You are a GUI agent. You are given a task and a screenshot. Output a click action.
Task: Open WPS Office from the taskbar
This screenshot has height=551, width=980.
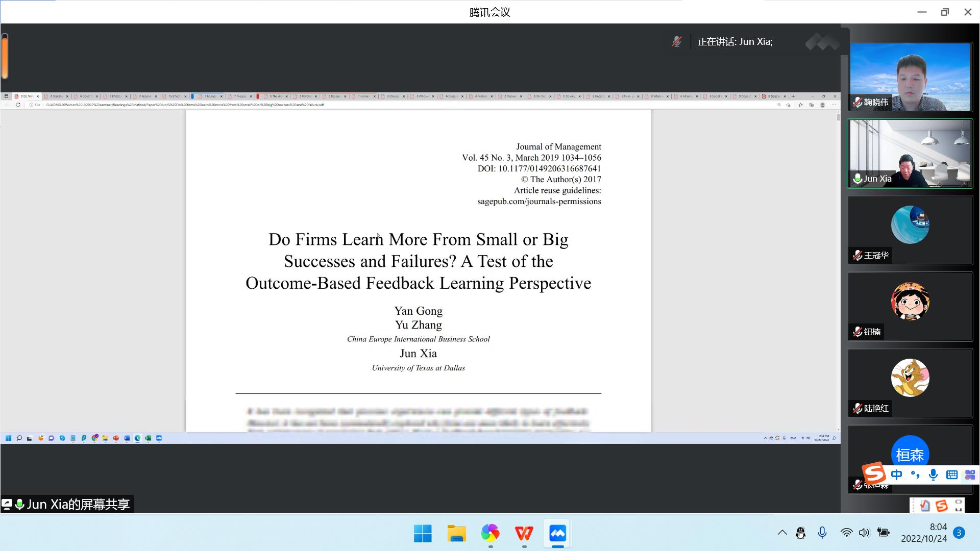tap(524, 534)
